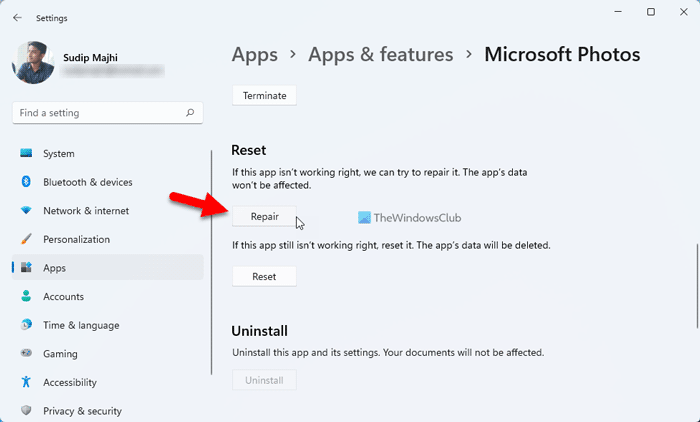Viewport: 700px width, 422px height.
Task: Select Apps in the sidebar menu
Action: [x=55, y=268]
